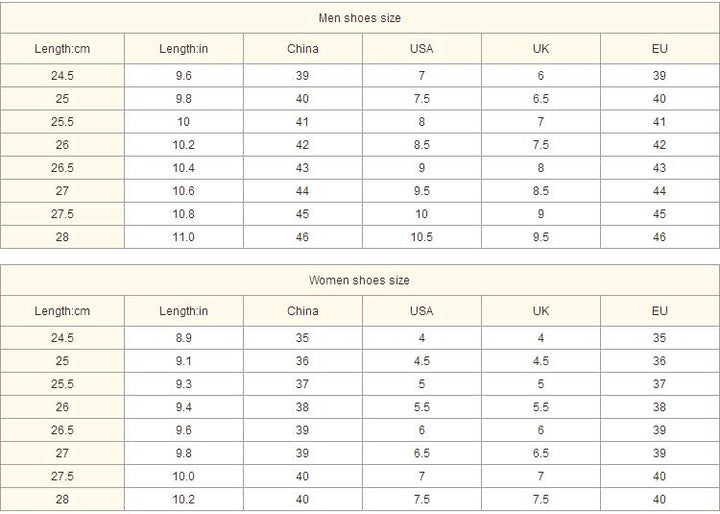Image resolution: width=720 pixels, height=514 pixels.
Task: Click the women's 28 cm length cell
Action: point(62,499)
